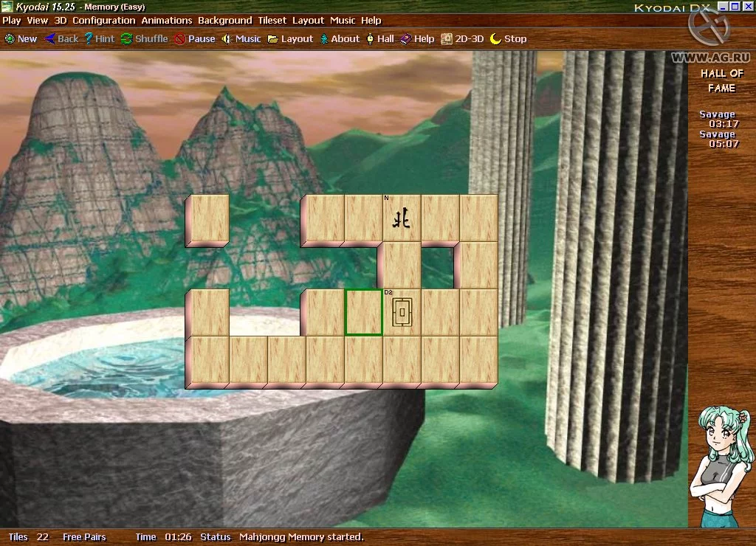Minimize the Kyodai window
The height and width of the screenshot is (546, 756).
(722, 6)
